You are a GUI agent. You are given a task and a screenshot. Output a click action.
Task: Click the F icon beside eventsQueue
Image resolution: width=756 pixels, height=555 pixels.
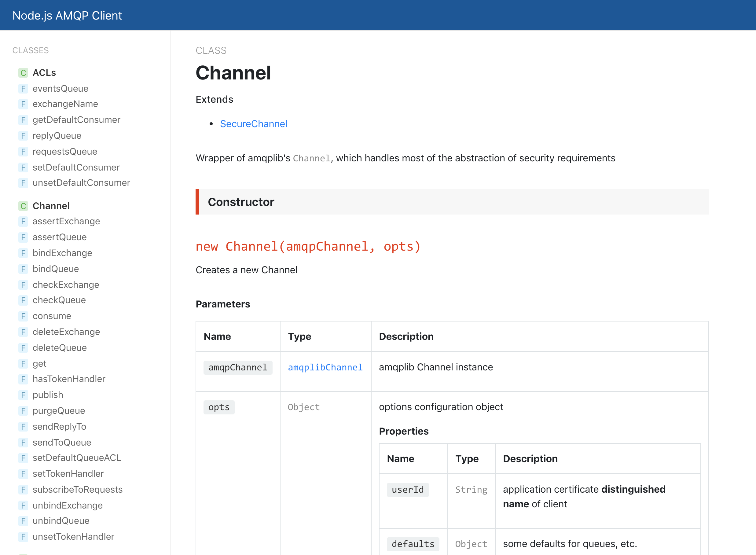tap(23, 89)
